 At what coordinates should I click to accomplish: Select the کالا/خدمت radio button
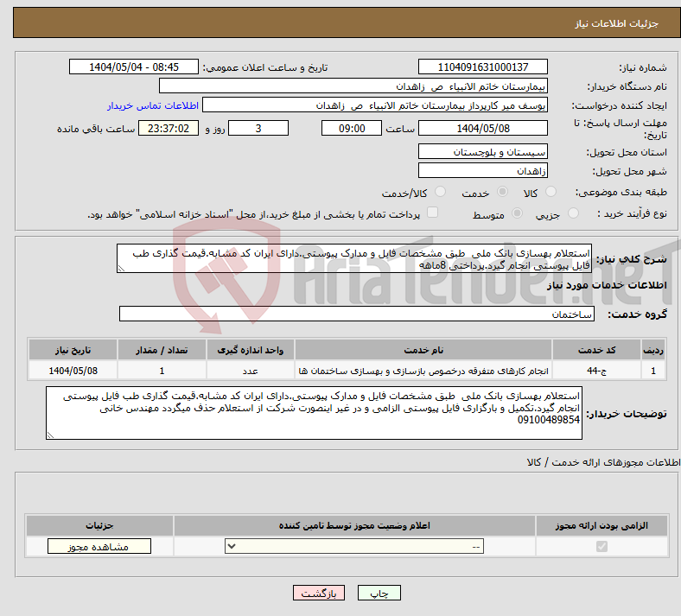coord(441,192)
